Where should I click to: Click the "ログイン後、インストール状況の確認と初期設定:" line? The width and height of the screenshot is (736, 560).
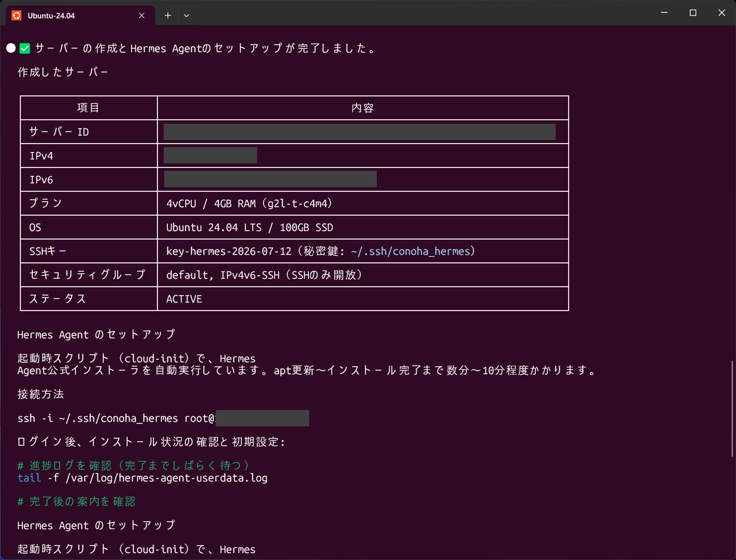point(151,442)
